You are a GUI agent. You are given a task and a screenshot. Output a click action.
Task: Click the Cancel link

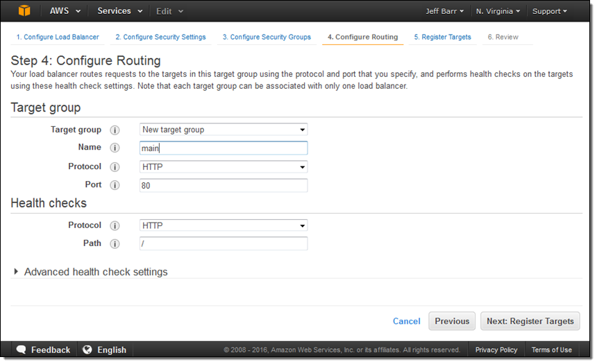click(406, 322)
